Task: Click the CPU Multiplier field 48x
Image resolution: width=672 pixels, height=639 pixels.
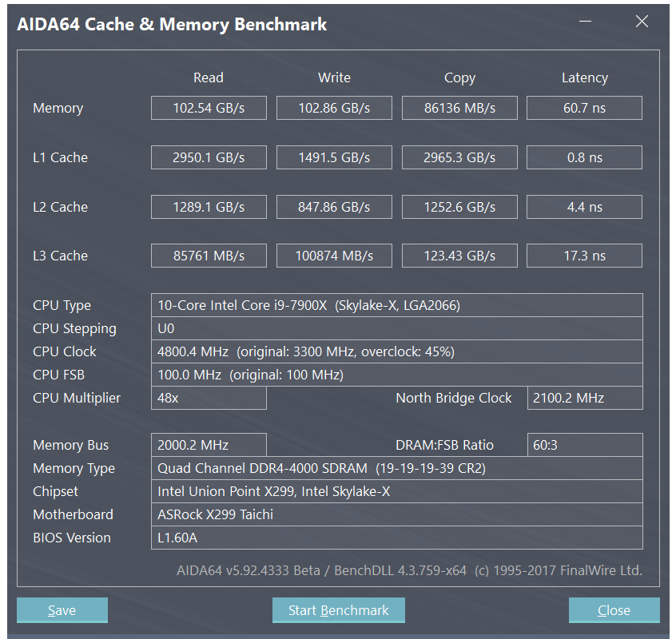Action: 209,398
